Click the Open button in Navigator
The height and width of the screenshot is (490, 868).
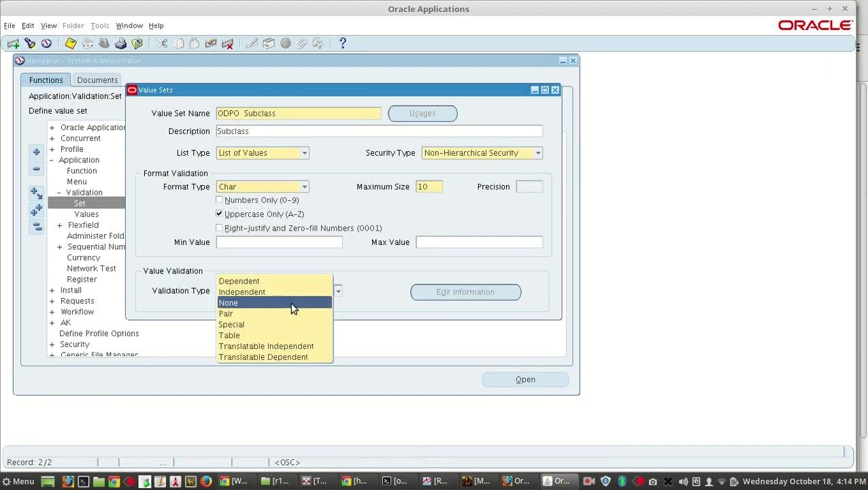click(x=525, y=380)
